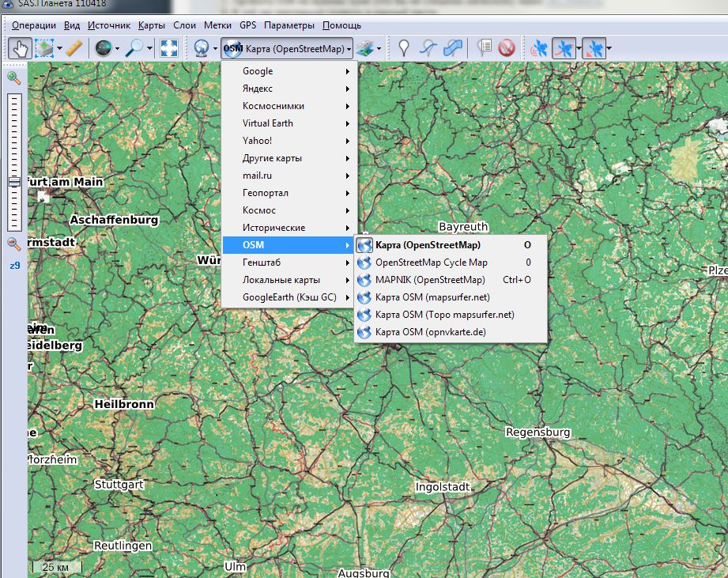Expand the dark globe icon's dropdown arrow
Screen dimensions: 728x578
[x=117, y=48]
